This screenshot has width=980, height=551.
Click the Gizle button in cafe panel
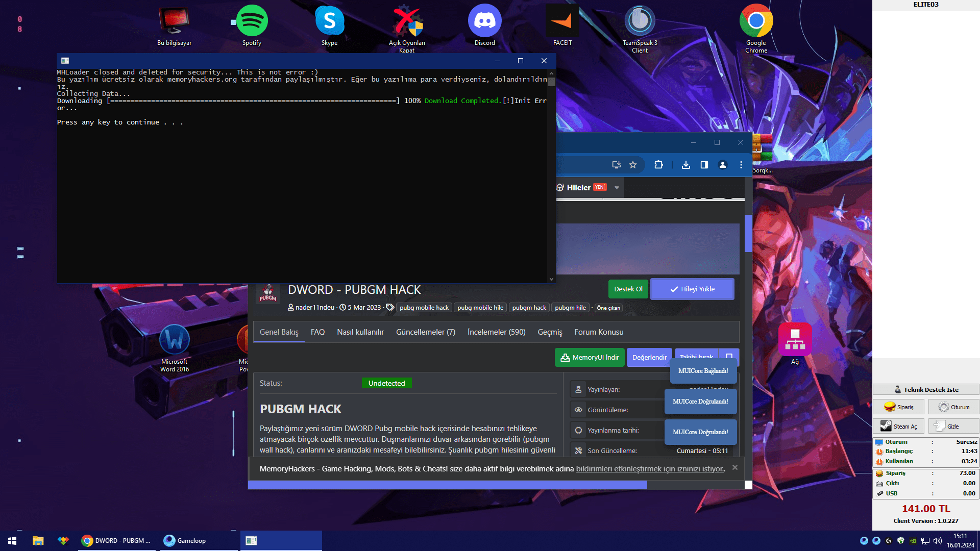(x=953, y=427)
